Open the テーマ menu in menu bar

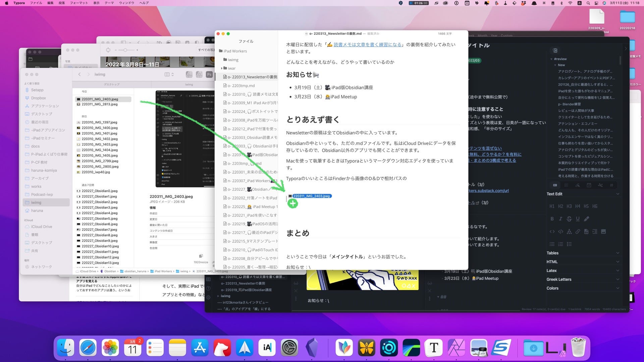pyautogui.click(x=109, y=3)
